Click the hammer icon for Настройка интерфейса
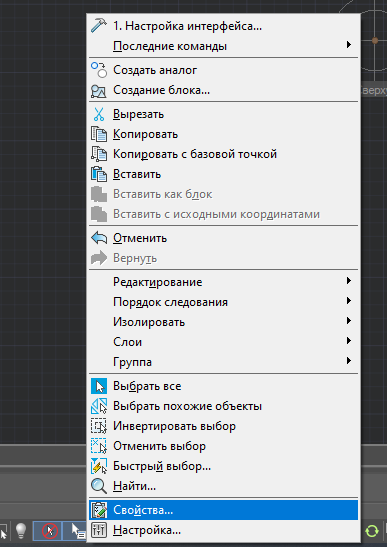This screenshot has height=547, width=387. pyautogui.click(x=99, y=26)
